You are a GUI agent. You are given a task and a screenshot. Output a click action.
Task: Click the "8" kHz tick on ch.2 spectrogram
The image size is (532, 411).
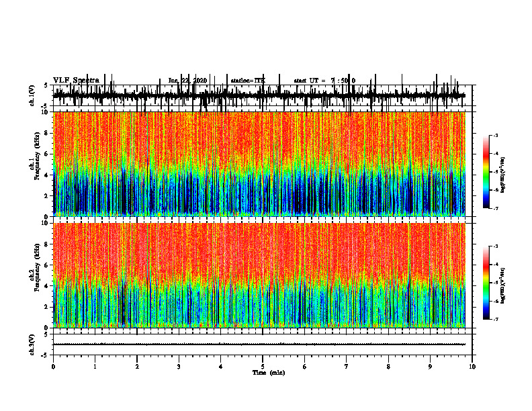(x=47, y=244)
